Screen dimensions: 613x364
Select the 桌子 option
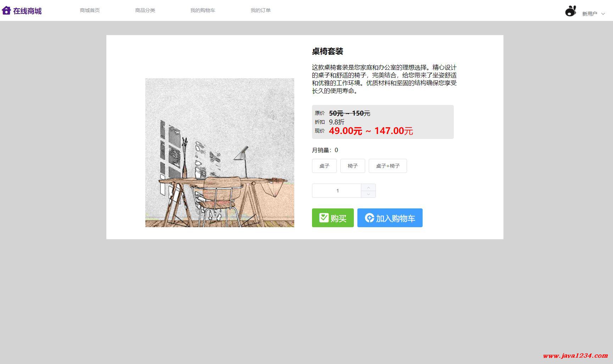coord(324,166)
